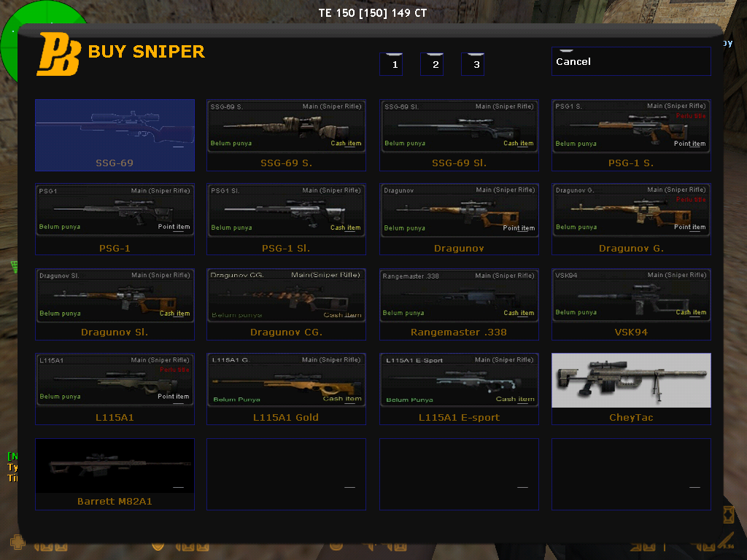Image resolution: width=747 pixels, height=560 pixels.
Task: Select the SSG-69 sniper rifle
Action: point(115,135)
